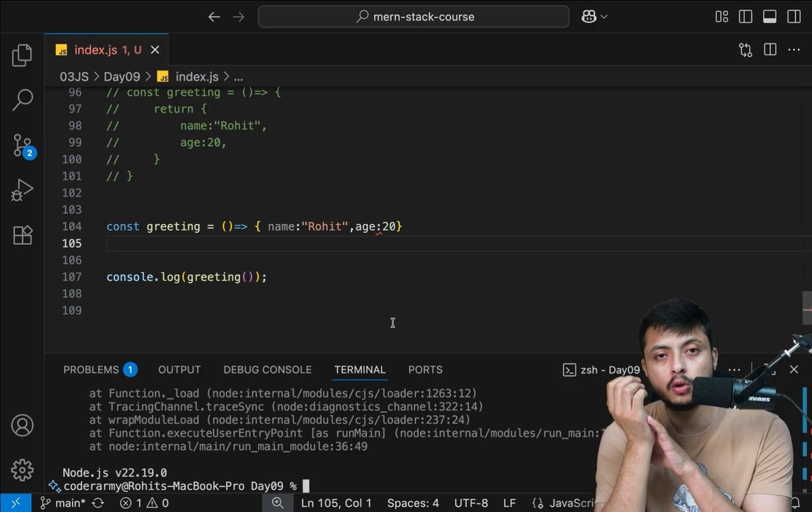
Task: Click the TracingChannel.traceSync stack trace line
Action: (x=286, y=406)
